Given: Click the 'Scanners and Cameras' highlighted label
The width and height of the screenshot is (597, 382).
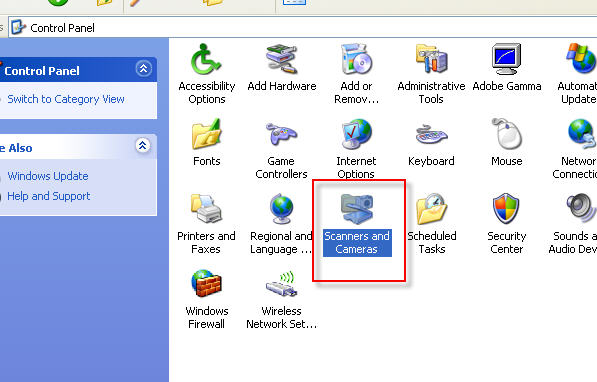Looking at the screenshot, I should 357,243.
